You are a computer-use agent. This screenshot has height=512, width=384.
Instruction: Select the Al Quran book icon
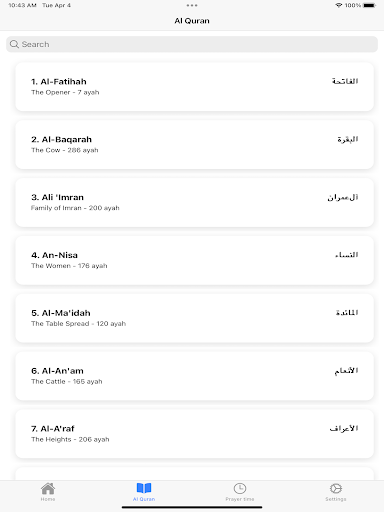pos(144,488)
